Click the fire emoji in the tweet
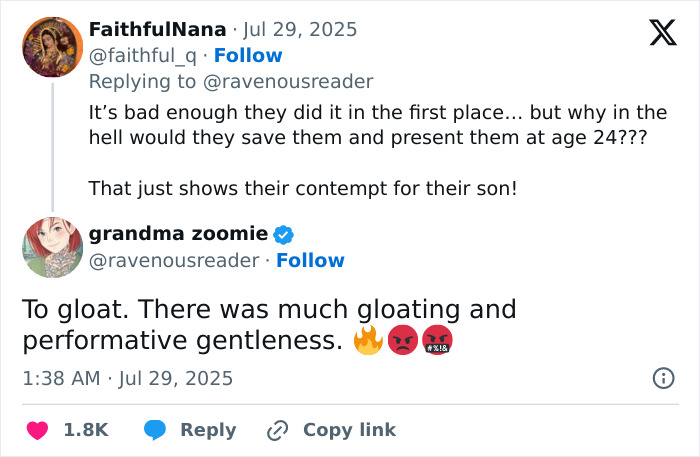Viewport: 700px width, 457px height. tap(368, 341)
